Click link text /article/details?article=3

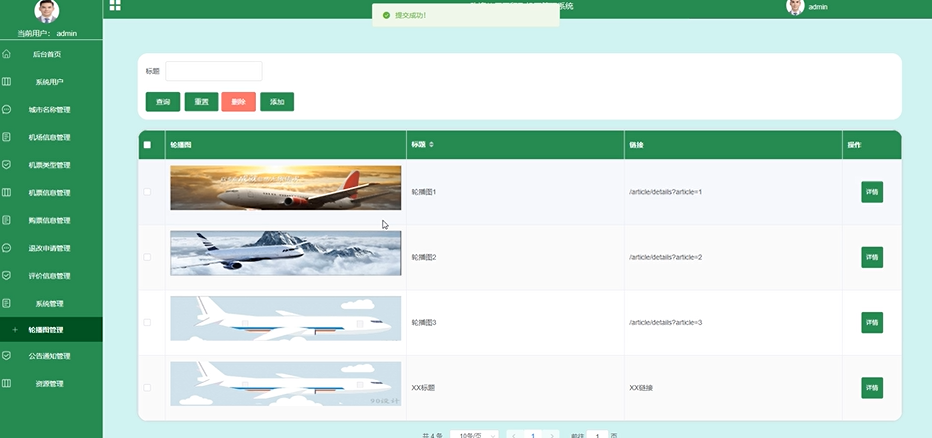point(666,322)
